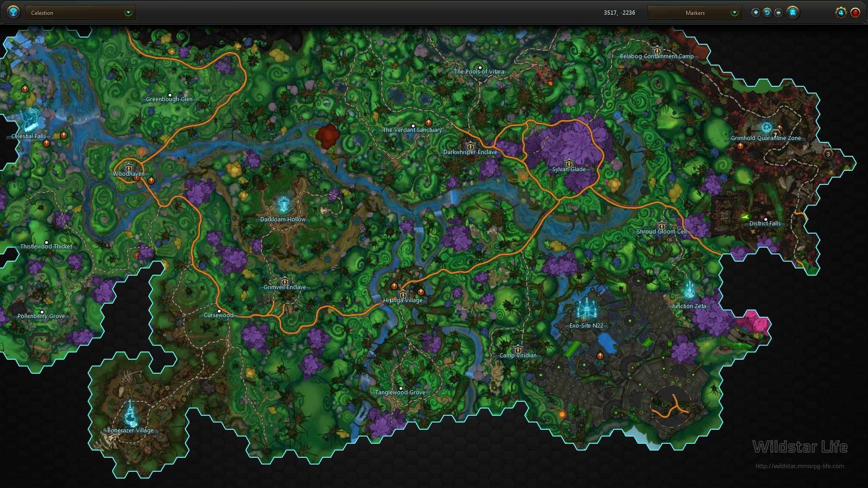Click the Shroud Gloom Cell shield marker

[661, 226]
